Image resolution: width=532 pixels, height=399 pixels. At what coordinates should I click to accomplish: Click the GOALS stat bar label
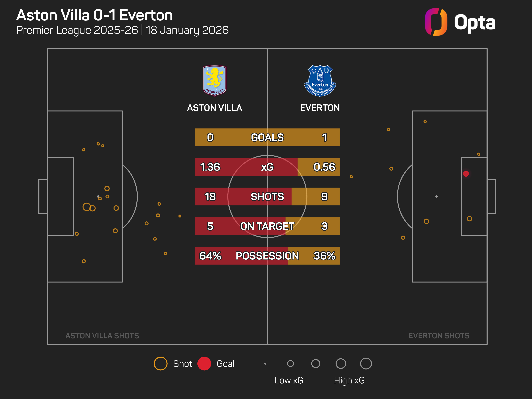point(267,137)
